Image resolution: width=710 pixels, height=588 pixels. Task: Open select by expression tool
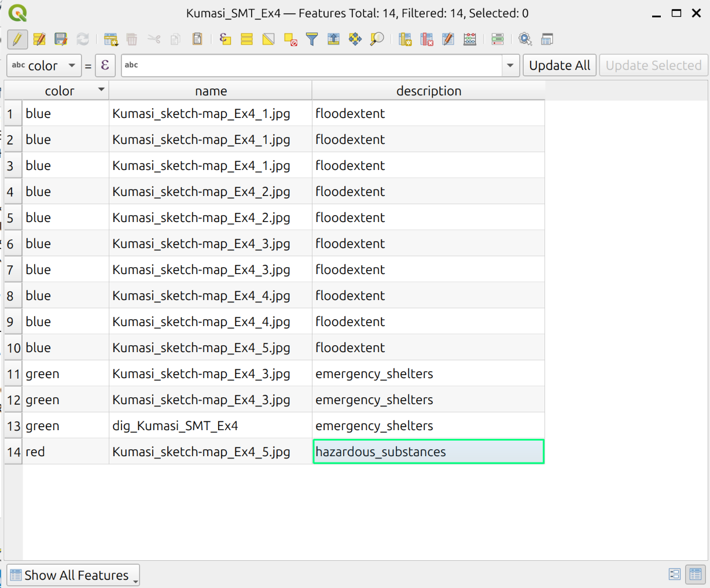point(225,39)
